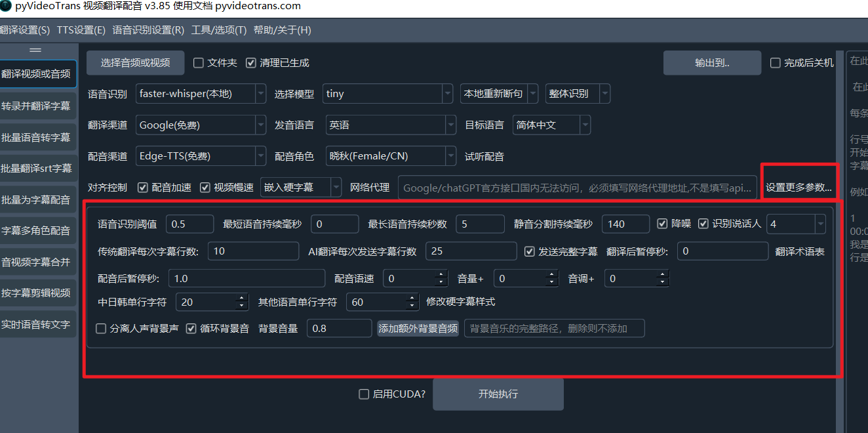
Task: Click 设置更多参数... to toggle parameters
Action: pyautogui.click(x=799, y=188)
